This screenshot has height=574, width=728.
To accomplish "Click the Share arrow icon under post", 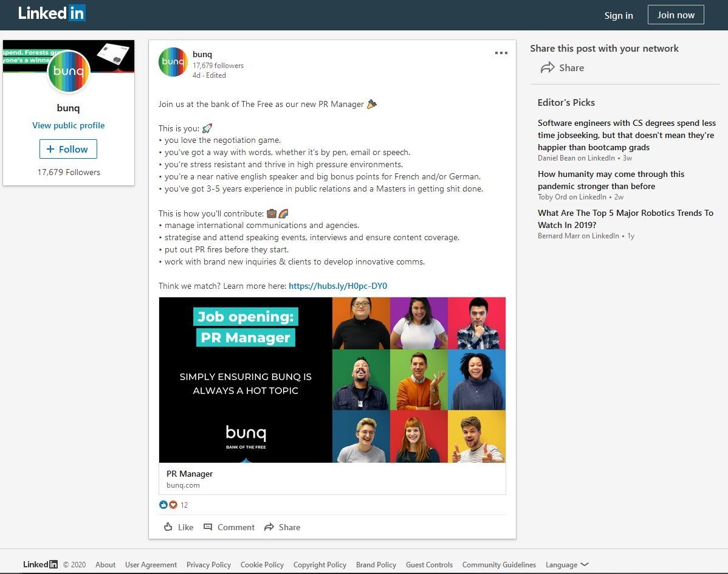I will click(x=269, y=527).
